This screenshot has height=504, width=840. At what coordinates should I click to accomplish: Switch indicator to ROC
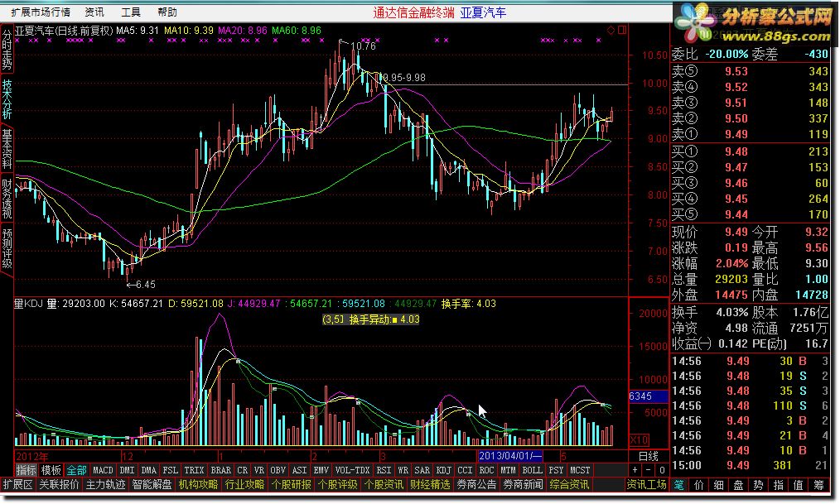[x=486, y=470]
